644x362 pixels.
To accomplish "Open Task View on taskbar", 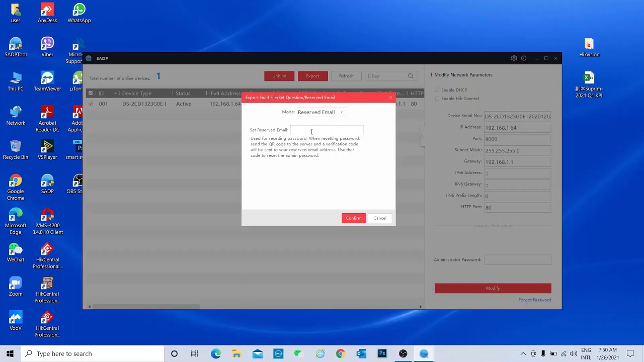I will pos(195,353).
